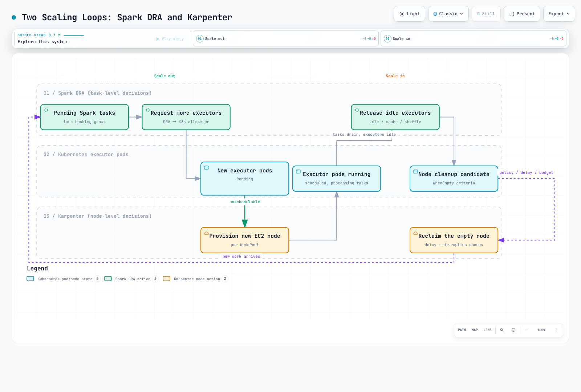Click the diagram title 'Two Scaling Loops'
The width and height of the screenshot is (581, 392).
[127, 17]
